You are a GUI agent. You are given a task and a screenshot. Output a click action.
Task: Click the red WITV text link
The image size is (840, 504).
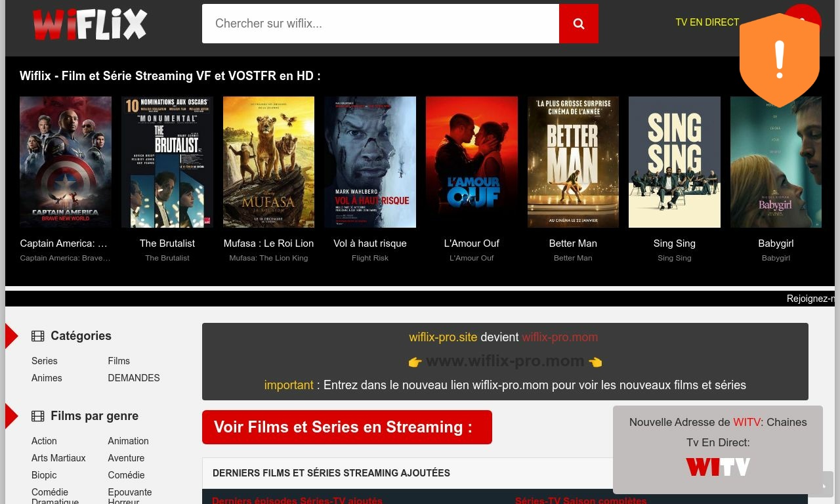pos(747,422)
